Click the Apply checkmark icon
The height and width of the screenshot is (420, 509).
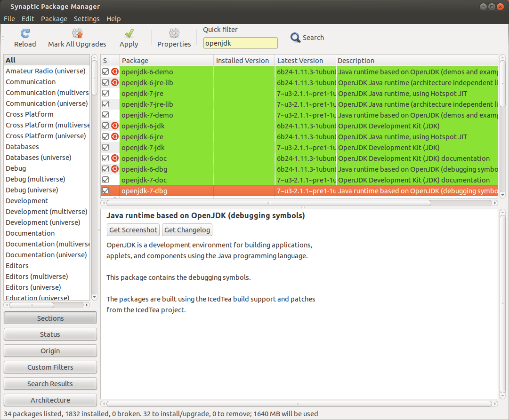click(129, 33)
